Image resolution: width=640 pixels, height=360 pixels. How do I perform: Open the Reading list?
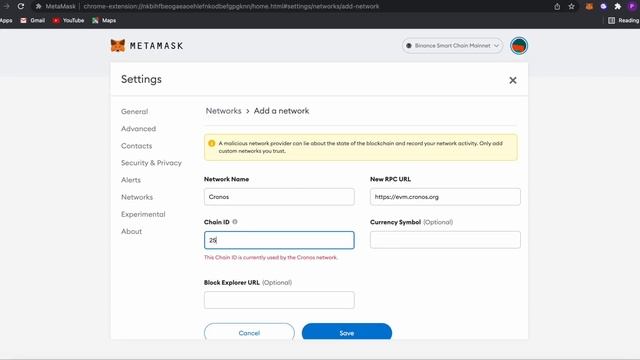tap(624, 20)
